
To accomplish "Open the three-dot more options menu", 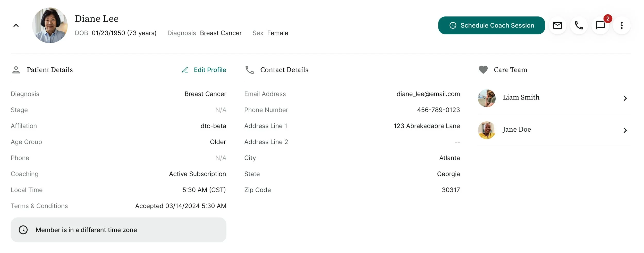I will pos(622,25).
